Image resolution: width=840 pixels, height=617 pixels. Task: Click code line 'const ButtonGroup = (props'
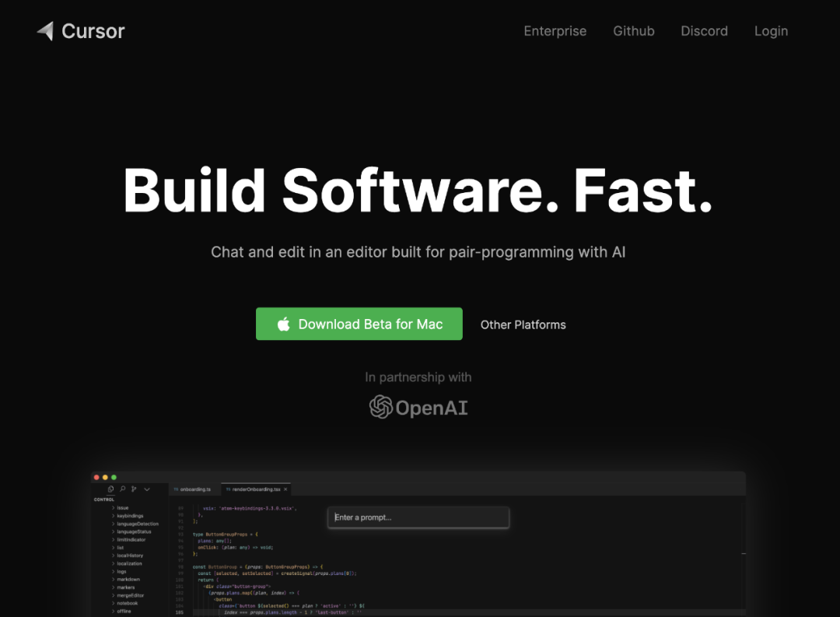257,566
